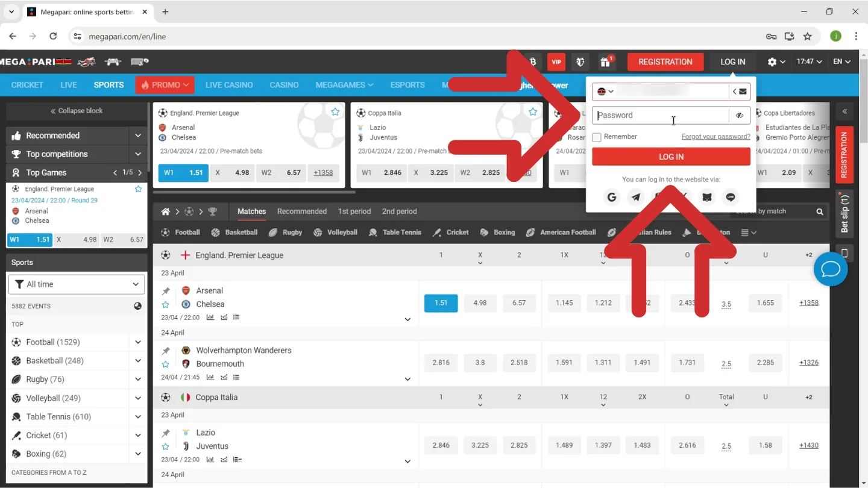Log in via LINE icon
868x488 pixels.
point(731,197)
